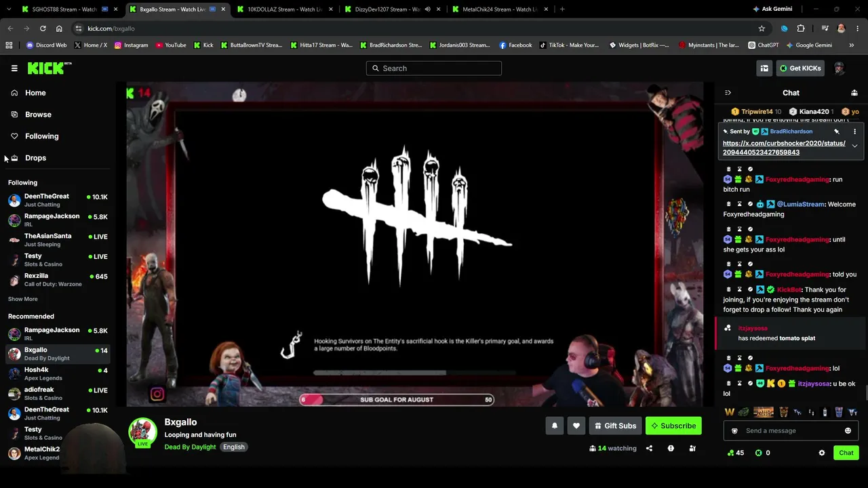868x488 pixels.
Task: Open Rexzilla channel in the sidebar
Action: 58,280
